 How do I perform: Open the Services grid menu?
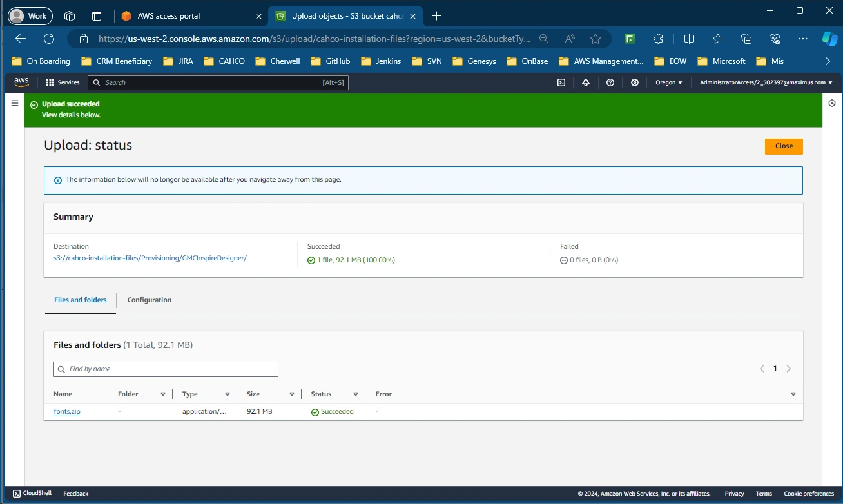(63, 82)
